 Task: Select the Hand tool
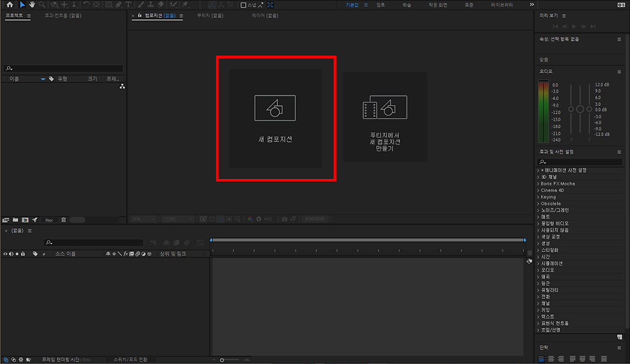pyautogui.click(x=32, y=5)
